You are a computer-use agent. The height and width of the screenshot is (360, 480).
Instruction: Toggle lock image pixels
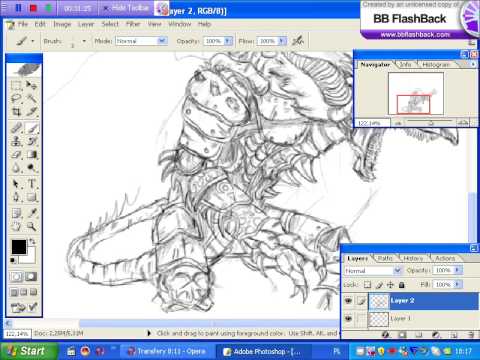[x=379, y=285]
